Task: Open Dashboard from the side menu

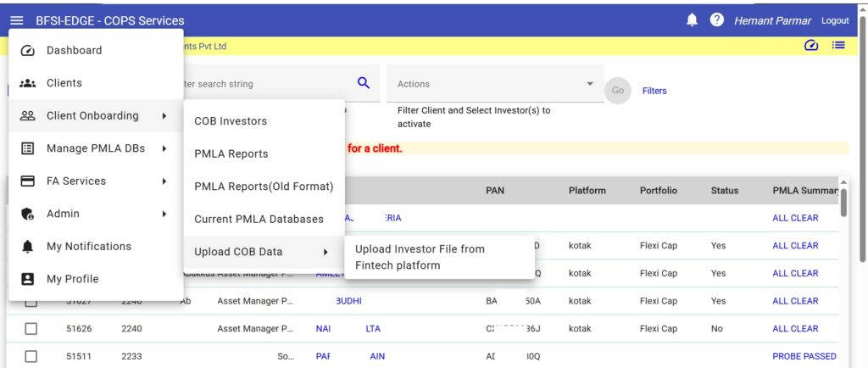Action: (74, 50)
